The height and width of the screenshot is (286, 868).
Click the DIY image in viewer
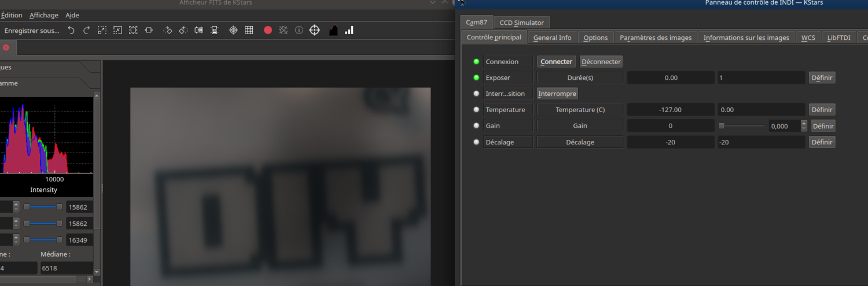(280, 187)
